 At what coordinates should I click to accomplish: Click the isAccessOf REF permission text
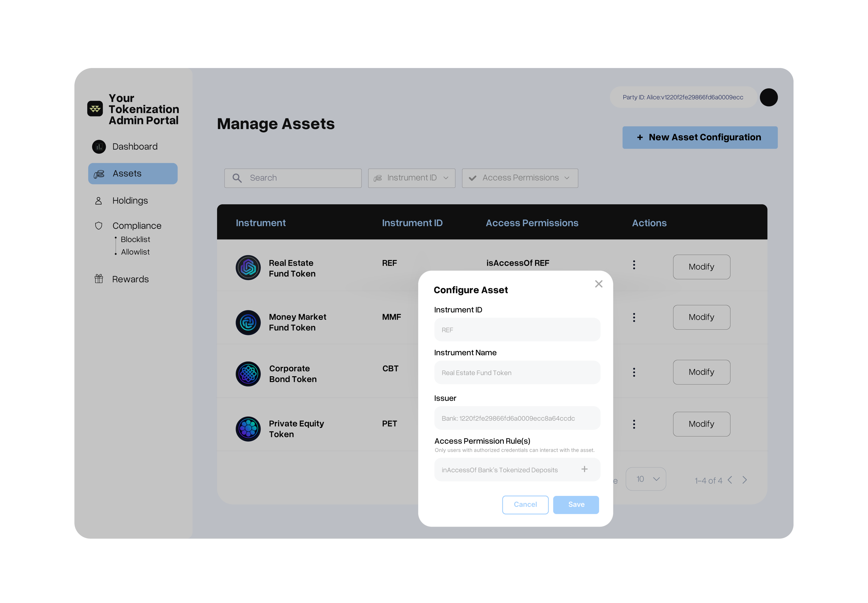click(517, 263)
